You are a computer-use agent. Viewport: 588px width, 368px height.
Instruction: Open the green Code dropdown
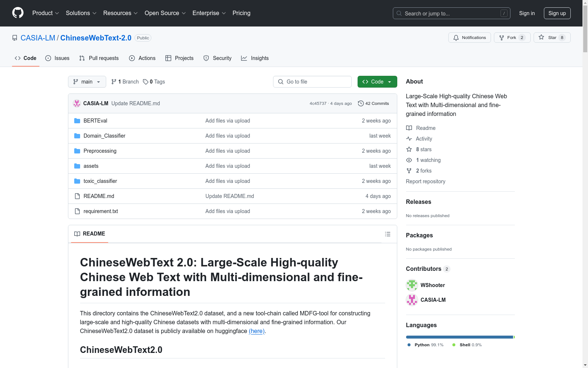click(377, 82)
